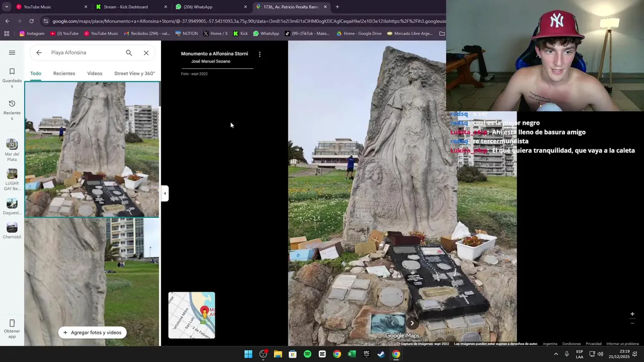Click the browser back button
Viewport: 644px width, 362px height.
coord(7,21)
